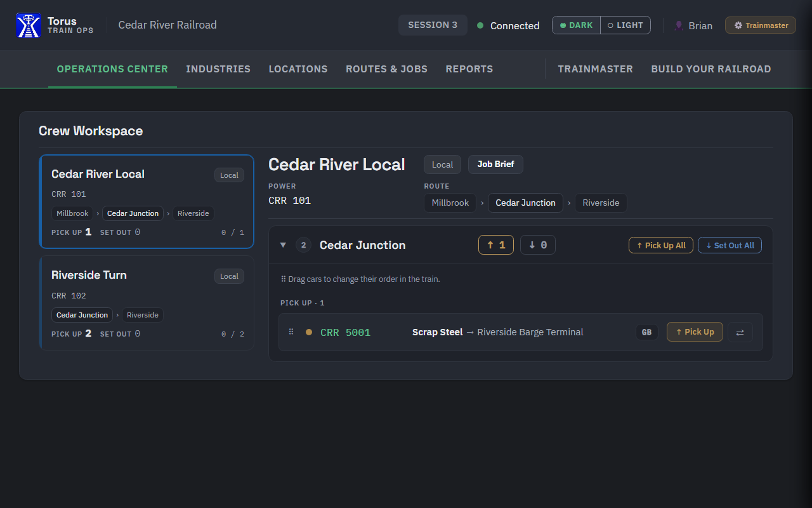812x508 pixels.
Task: Click the green Connected status dot
Action: 480,25
